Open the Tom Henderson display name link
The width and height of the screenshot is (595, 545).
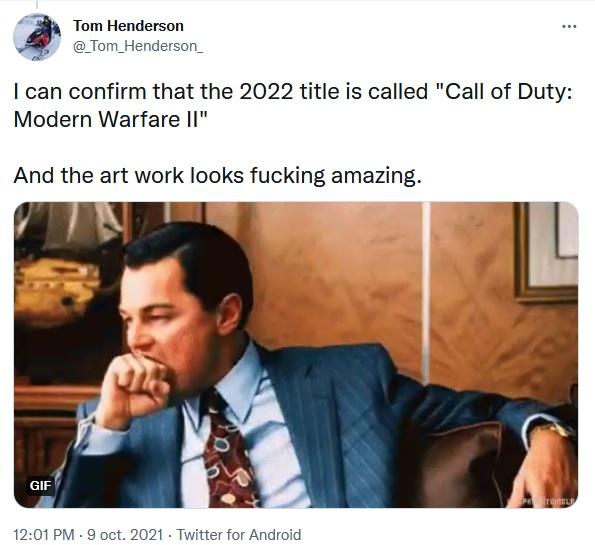[128, 26]
